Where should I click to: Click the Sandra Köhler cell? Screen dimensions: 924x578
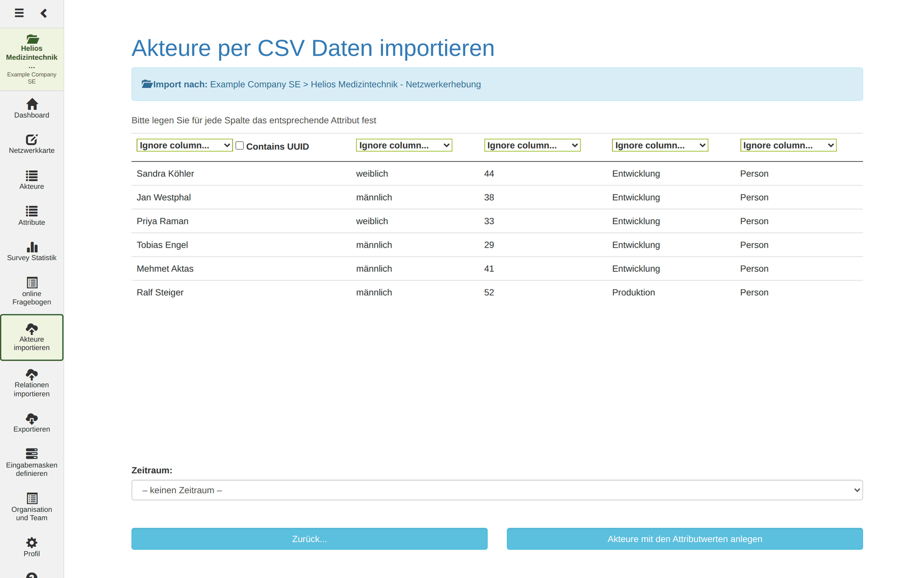(x=165, y=174)
